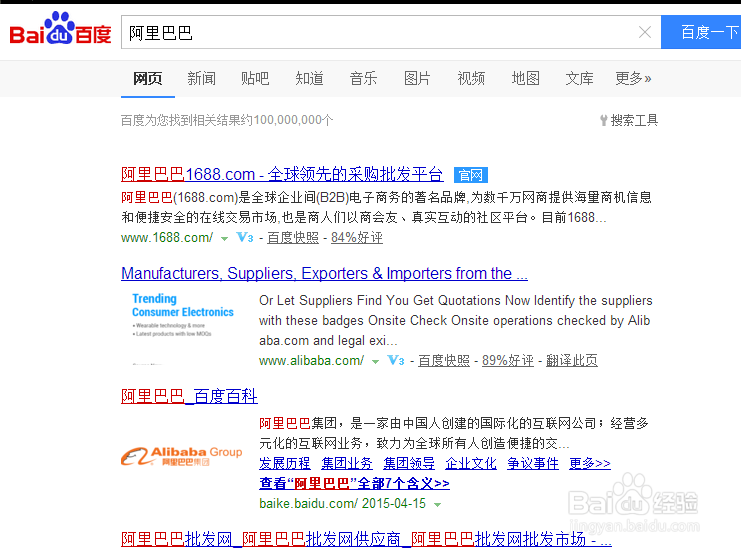Screen dimensions: 741x552
Task: Expand dropdown arrow beside baike.baidu.com date
Action: [438, 505]
